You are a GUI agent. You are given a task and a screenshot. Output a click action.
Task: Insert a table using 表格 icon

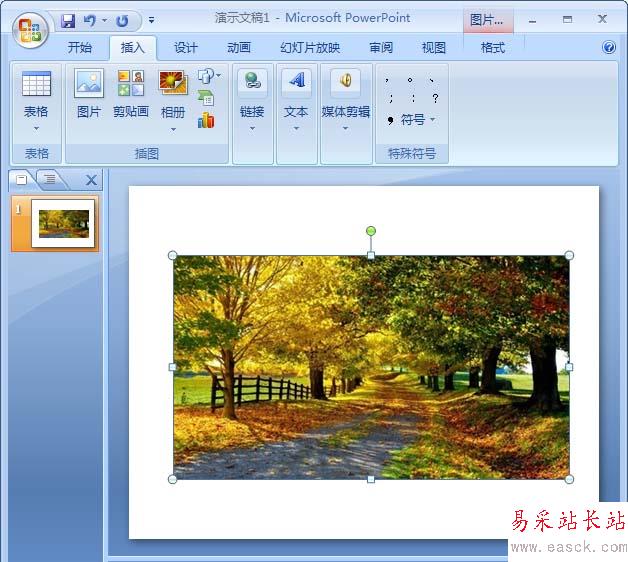point(36,84)
